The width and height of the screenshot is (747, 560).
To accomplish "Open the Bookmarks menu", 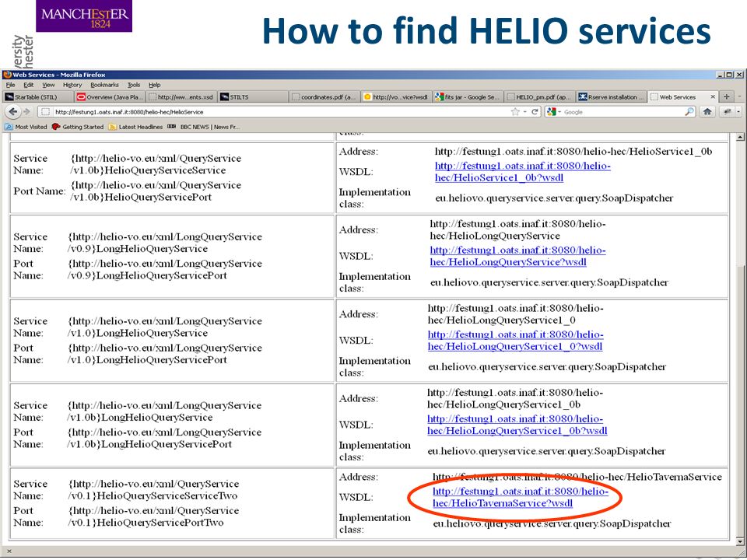I will tap(104, 85).
